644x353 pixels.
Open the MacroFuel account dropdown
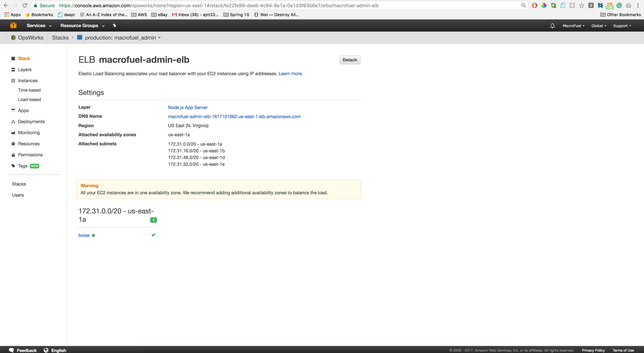[573, 26]
